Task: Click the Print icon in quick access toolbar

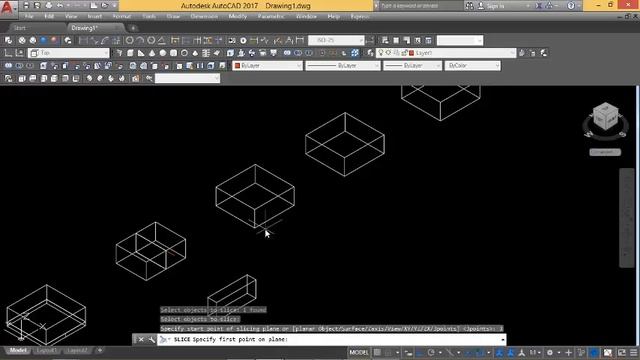Action: [x=49, y=6]
